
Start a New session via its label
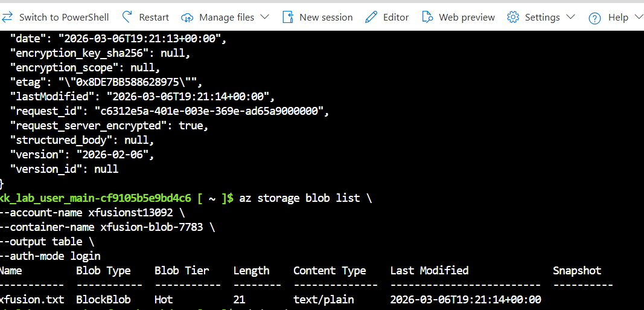click(x=326, y=18)
